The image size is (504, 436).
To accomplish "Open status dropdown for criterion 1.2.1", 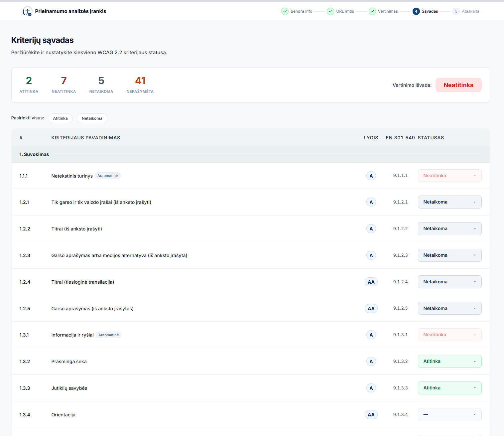I will click(x=449, y=202).
